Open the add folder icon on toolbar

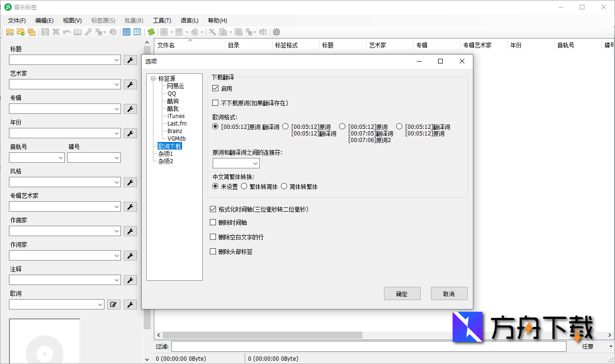tap(21, 32)
